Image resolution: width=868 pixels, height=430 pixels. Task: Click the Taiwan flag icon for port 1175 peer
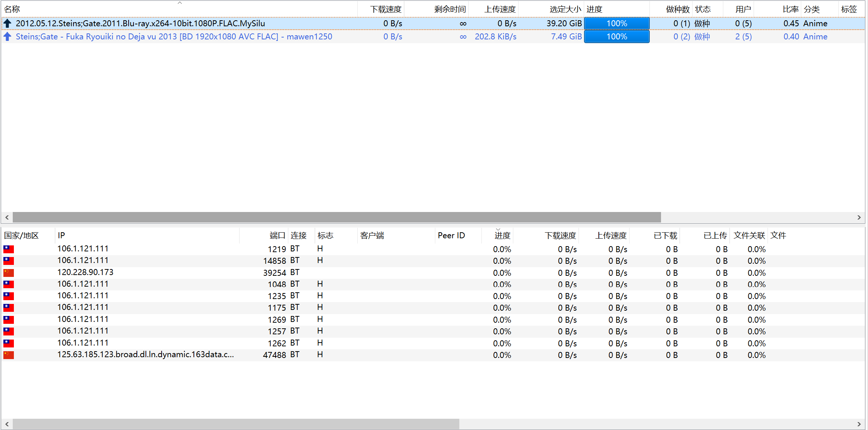pyautogui.click(x=9, y=308)
